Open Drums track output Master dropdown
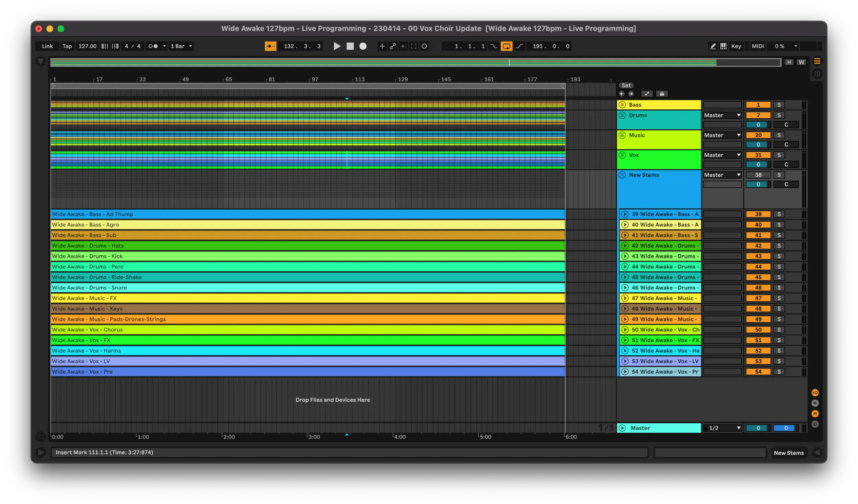The height and width of the screenshot is (504, 858). 722,115
